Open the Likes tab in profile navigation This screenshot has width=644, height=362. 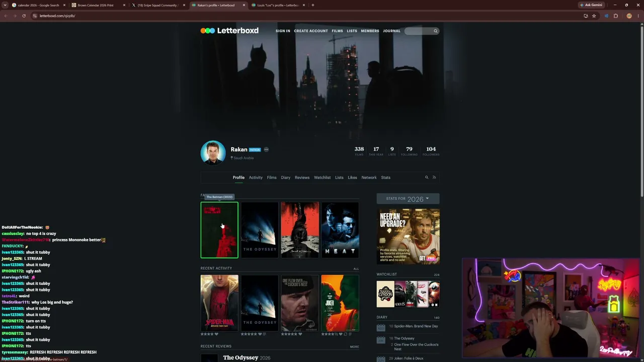pos(352,177)
